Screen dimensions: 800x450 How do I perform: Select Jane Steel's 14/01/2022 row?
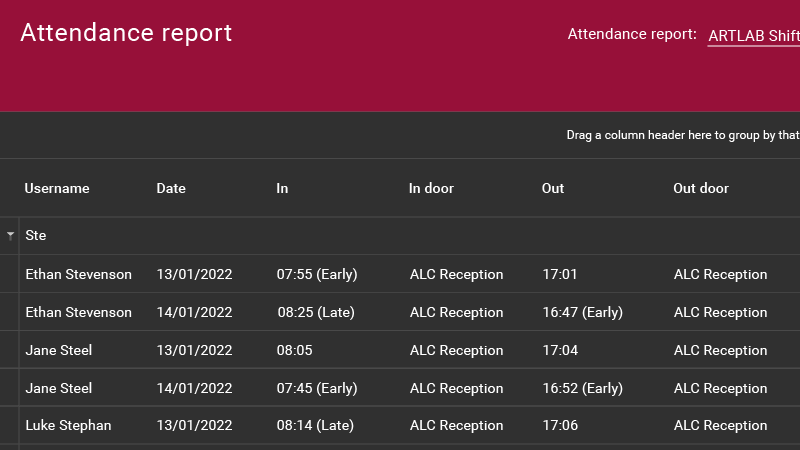(58, 388)
